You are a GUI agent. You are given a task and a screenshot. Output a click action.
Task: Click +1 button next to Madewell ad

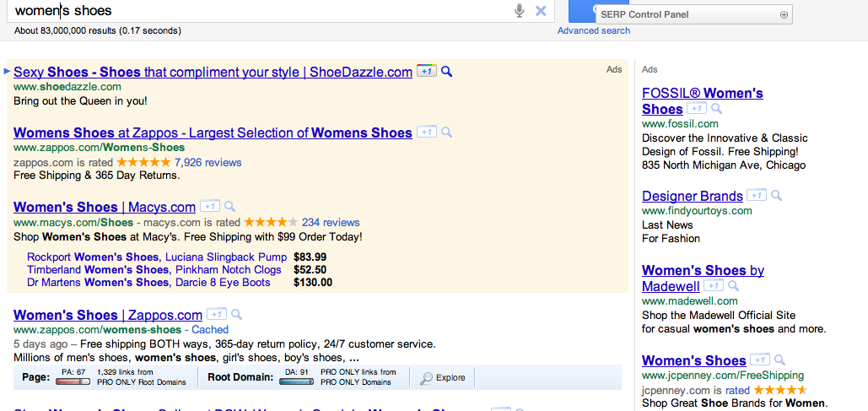tap(714, 285)
